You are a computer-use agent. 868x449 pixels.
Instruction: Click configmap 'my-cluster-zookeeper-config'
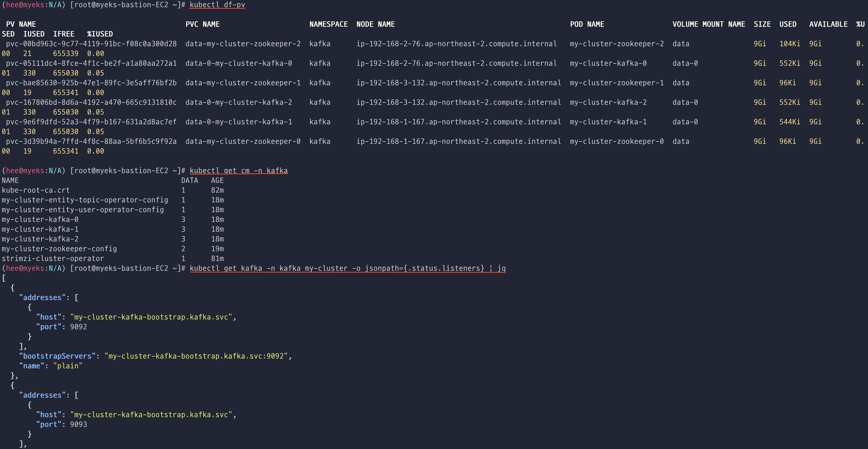(x=59, y=249)
